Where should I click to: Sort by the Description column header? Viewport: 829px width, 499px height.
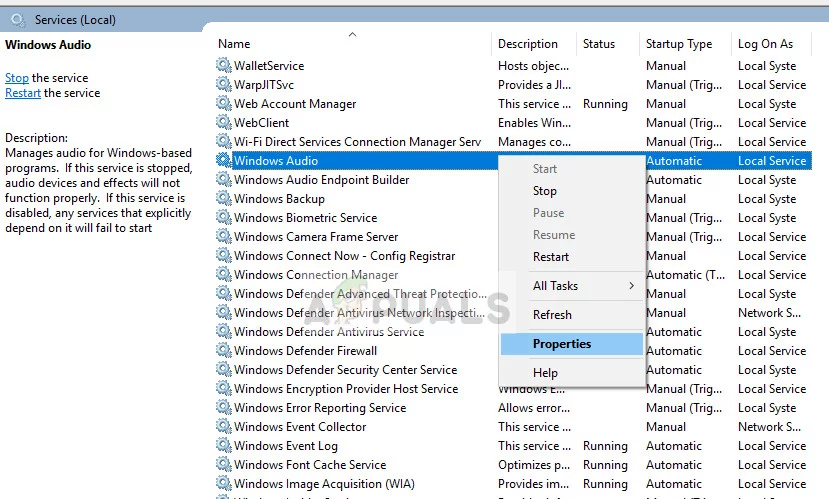[x=528, y=44]
